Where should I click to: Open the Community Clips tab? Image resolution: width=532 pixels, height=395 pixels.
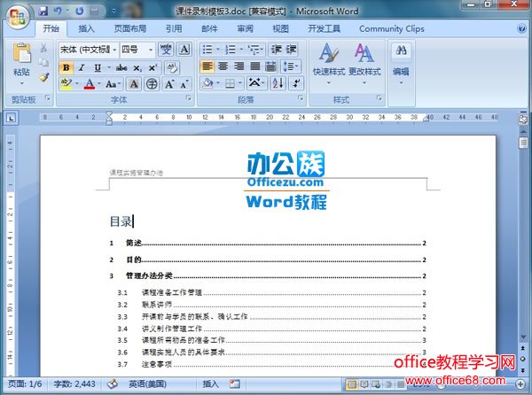tap(392, 29)
